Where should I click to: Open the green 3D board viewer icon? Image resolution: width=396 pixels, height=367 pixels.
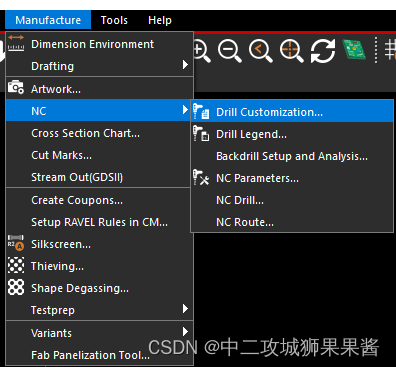[354, 50]
